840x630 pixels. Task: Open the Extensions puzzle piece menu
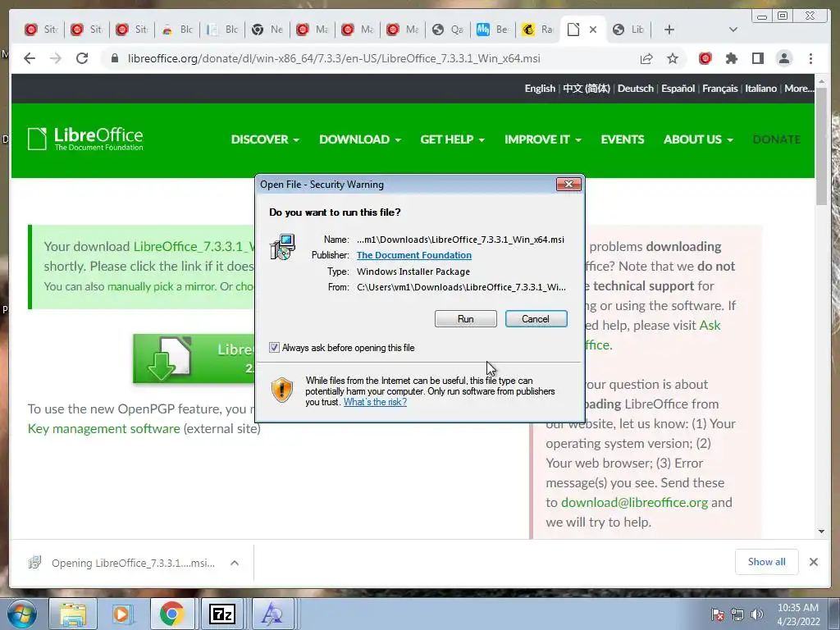pyautogui.click(x=731, y=58)
